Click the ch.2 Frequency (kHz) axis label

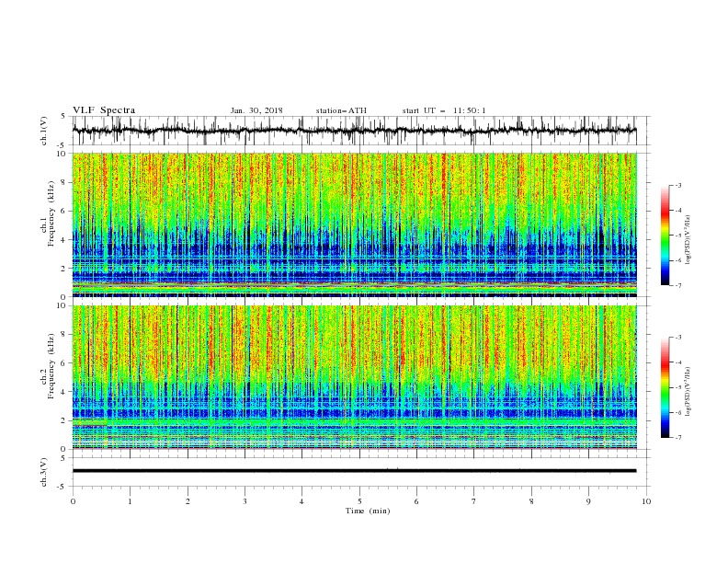(48, 366)
